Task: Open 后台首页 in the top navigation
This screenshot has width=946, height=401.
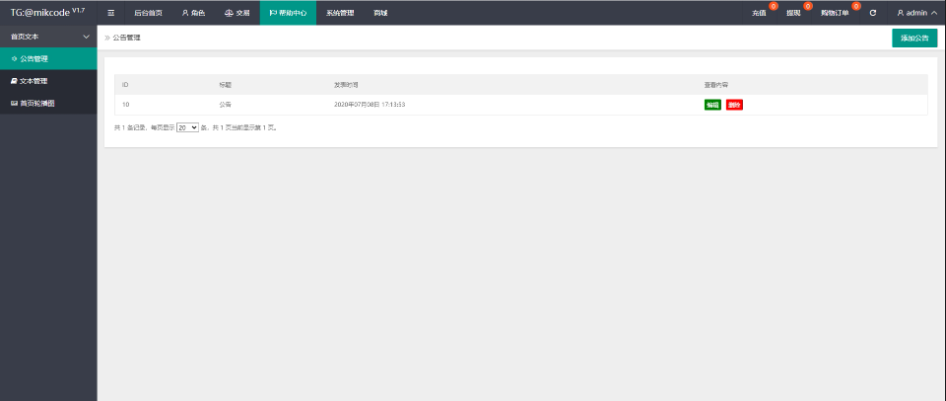Action: pyautogui.click(x=148, y=13)
